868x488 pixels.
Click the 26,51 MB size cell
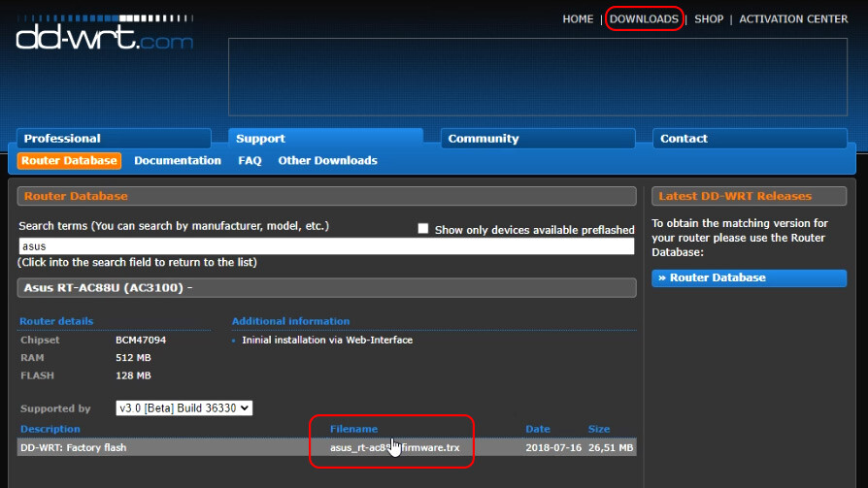[x=611, y=447]
